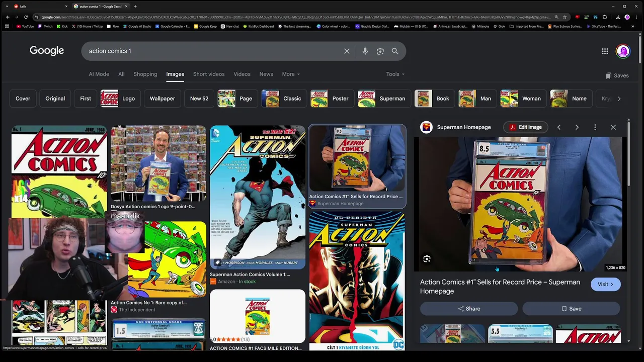Screen dimensions: 644x362
Task: Start voice search with the microphone icon
Action: (x=365, y=51)
